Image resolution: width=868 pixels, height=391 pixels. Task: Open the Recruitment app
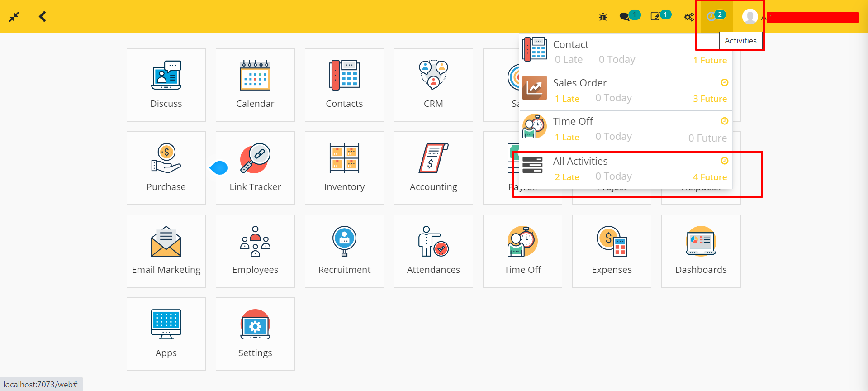344,251
